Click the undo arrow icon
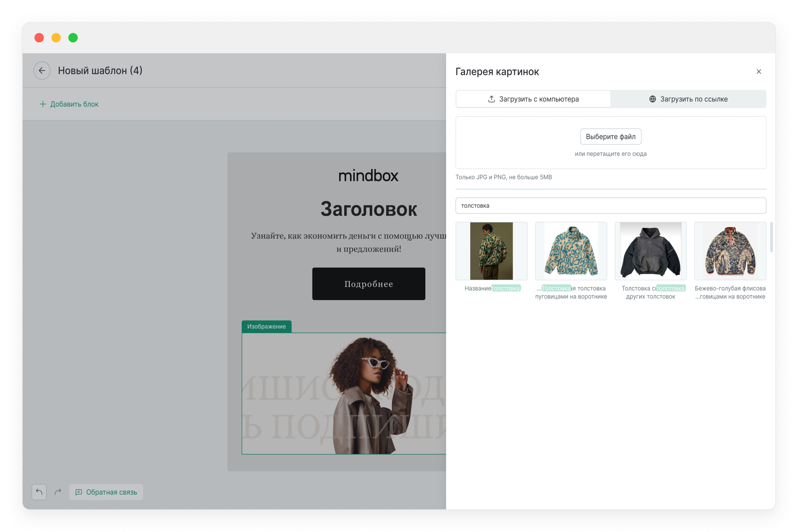The image size is (798, 532). 39,492
